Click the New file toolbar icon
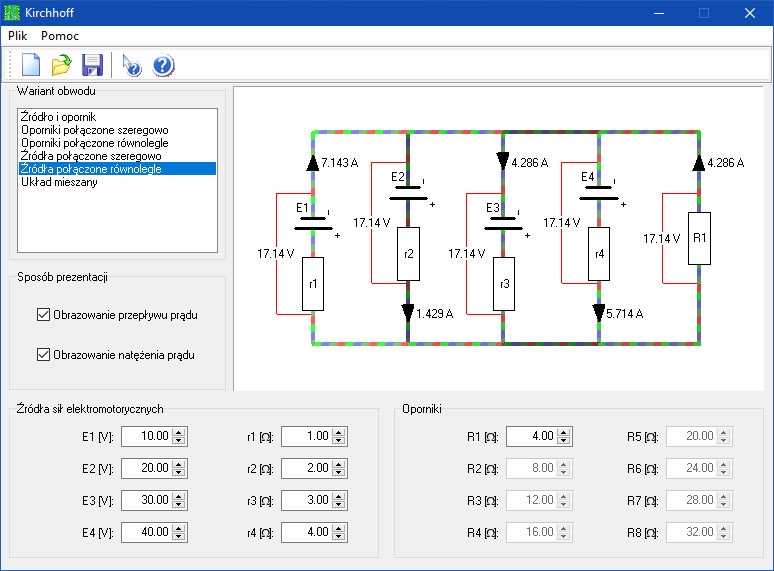The image size is (774, 571). (31, 66)
